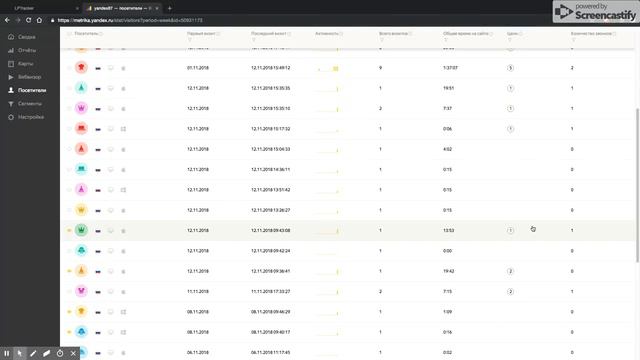Viewport: 640px width, 360px height.
Task: Open pink avatar of visitor at 17:33:27
Action: (x=81, y=291)
